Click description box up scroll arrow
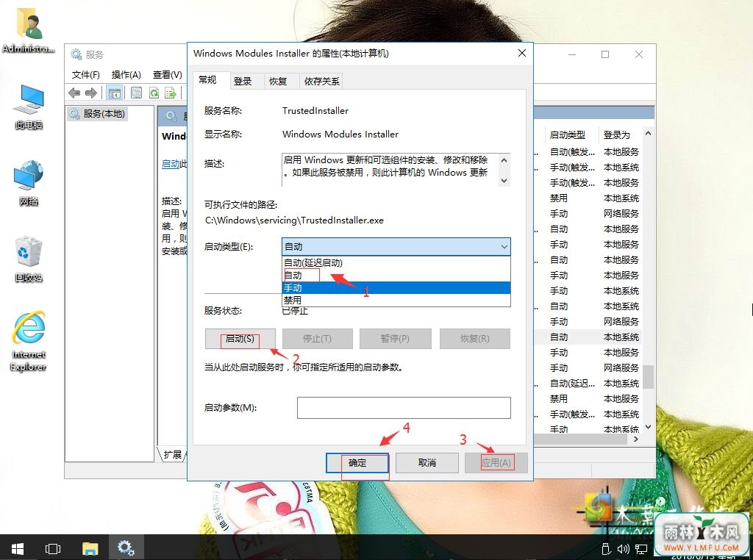753x560 pixels. [x=504, y=160]
